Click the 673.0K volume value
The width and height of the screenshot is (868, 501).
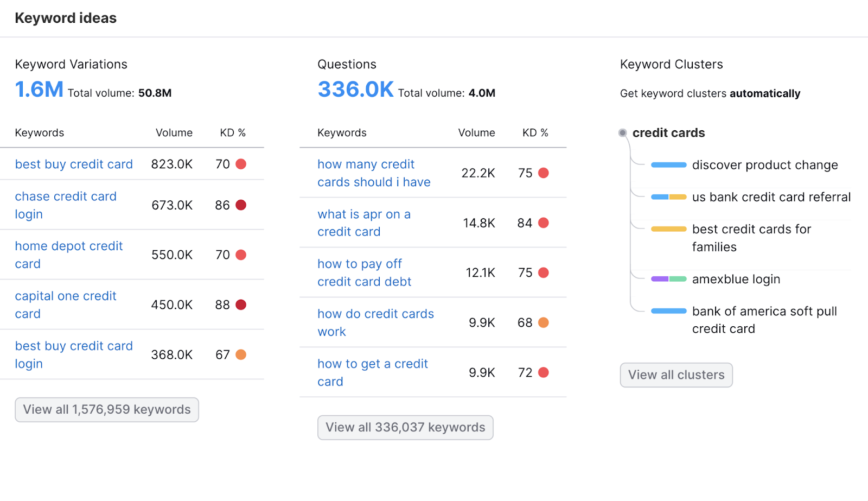click(172, 205)
